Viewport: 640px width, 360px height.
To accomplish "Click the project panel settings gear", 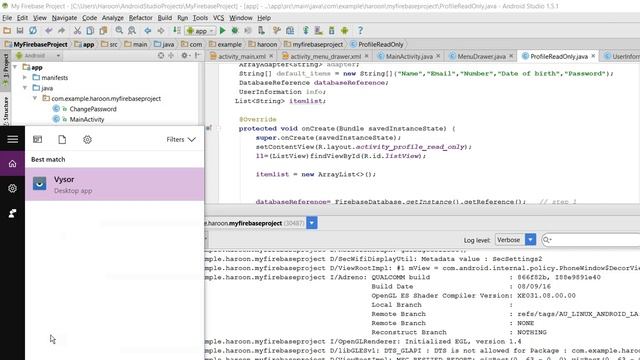I will point(185,56).
